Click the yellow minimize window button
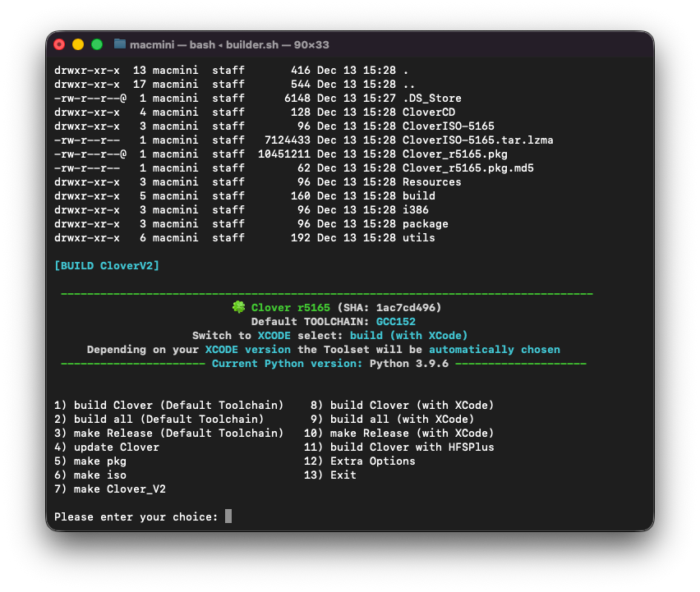The height and width of the screenshot is (592, 700). [78, 44]
